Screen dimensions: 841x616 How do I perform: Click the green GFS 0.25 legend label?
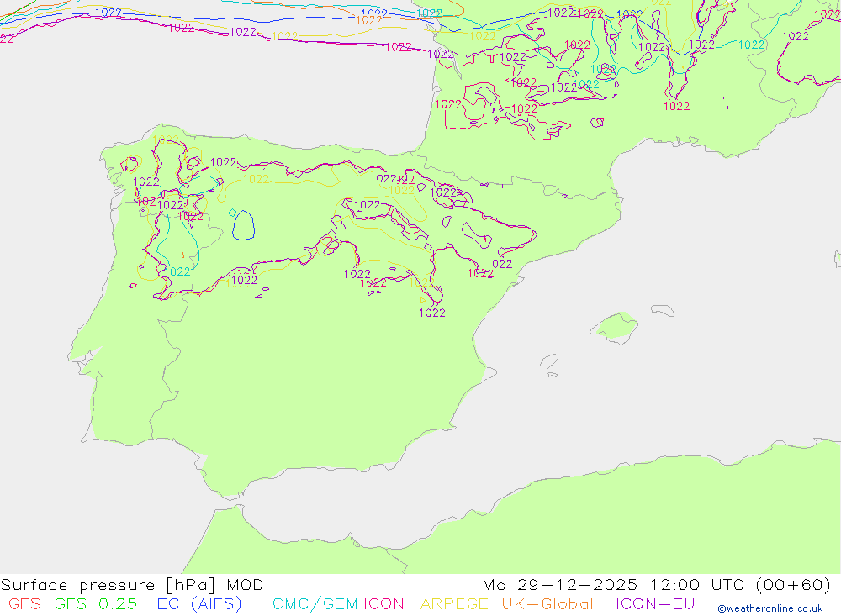click(x=96, y=604)
